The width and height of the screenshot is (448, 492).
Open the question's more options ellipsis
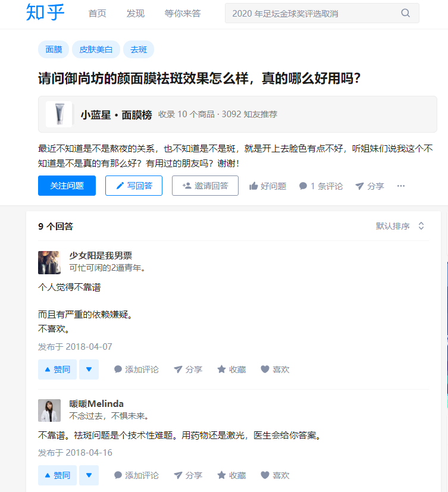(401, 186)
